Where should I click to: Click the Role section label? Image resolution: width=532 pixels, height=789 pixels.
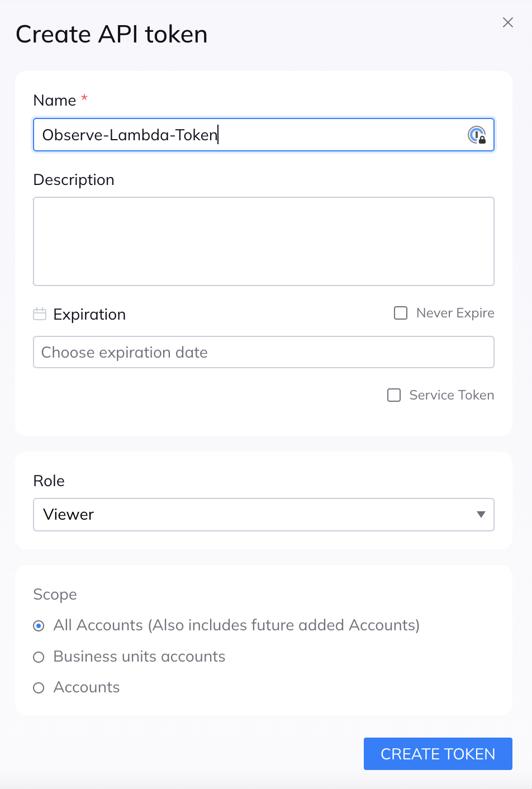tap(49, 481)
